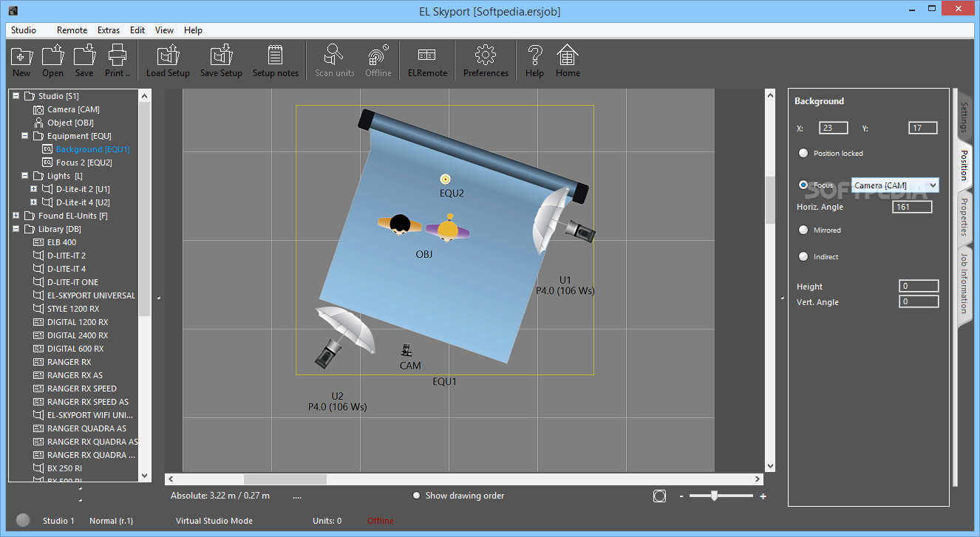The height and width of the screenshot is (537, 980).
Task: Toggle the Focus radio button
Action: [803, 185]
